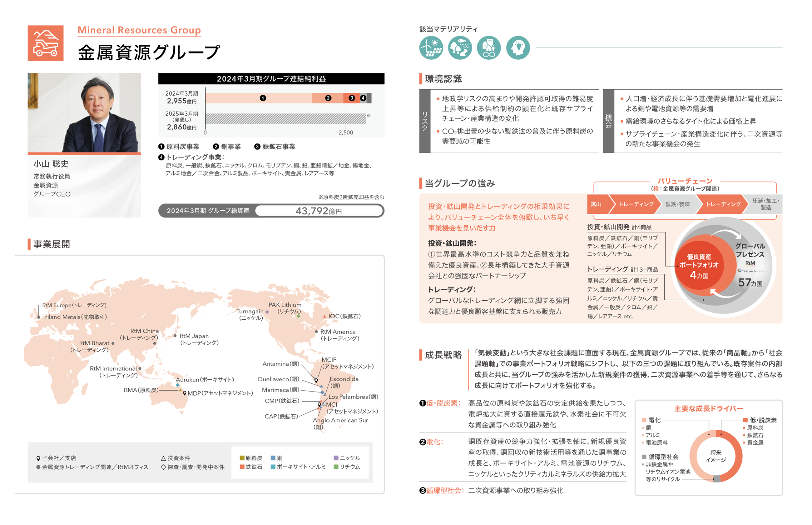Click the 低・脱炭素 orange legend square
The height and width of the screenshot is (525, 812).
(745, 420)
